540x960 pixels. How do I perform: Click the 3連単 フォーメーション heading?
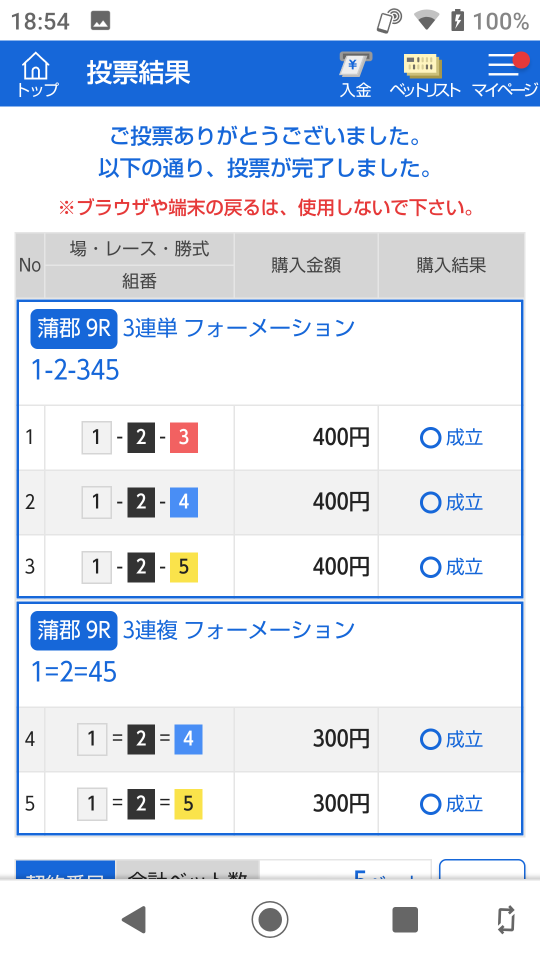pyautogui.click(x=239, y=328)
